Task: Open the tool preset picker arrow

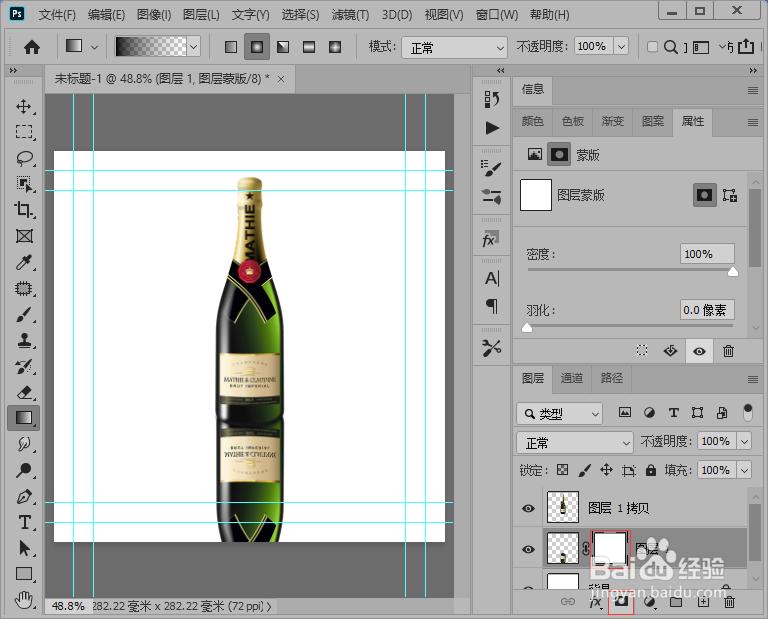Action: (x=95, y=47)
